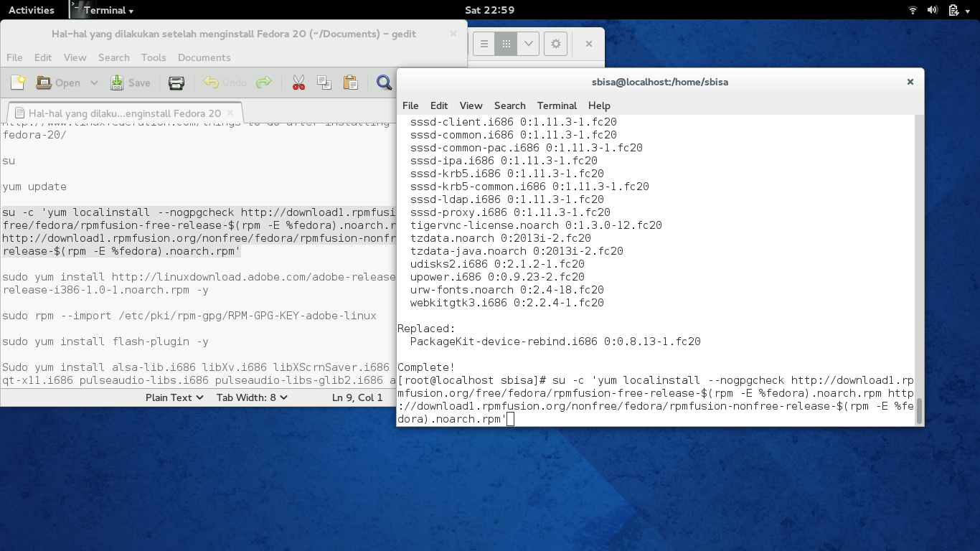Click the 'sssd-ipa.i686' line in terminal
980x551 pixels.
(504, 161)
